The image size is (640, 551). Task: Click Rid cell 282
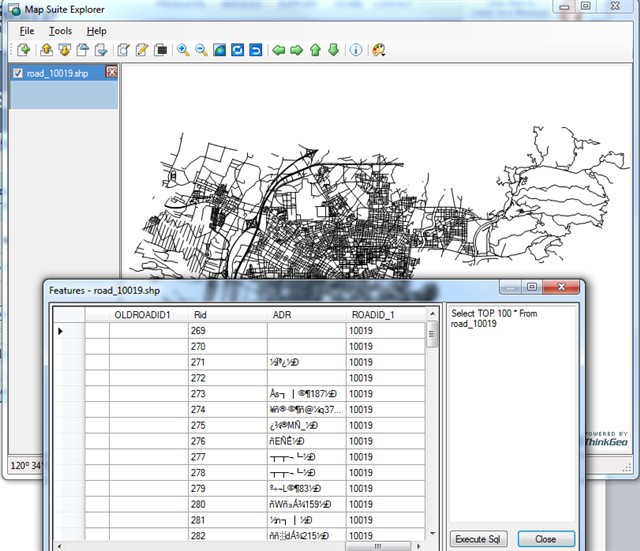coord(228,535)
